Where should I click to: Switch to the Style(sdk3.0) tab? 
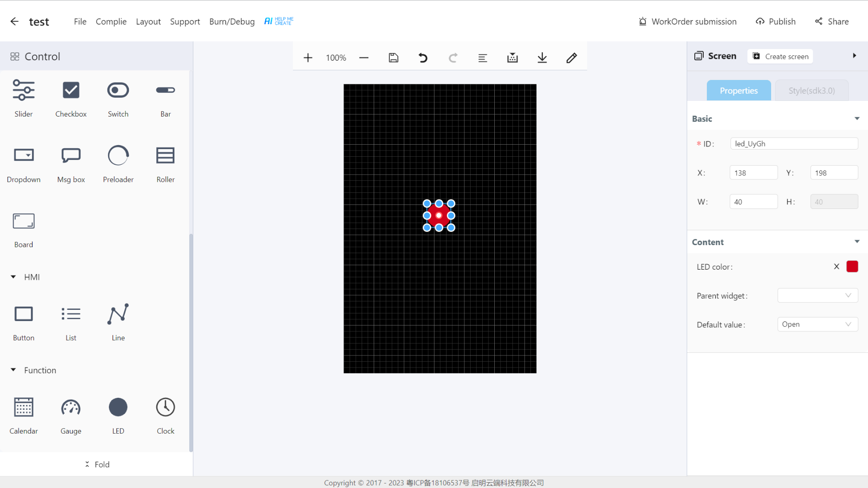click(811, 91)
